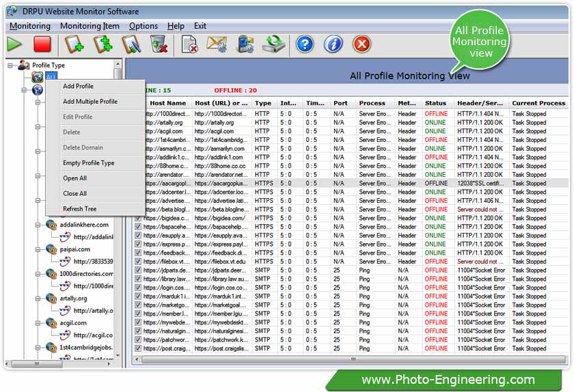Open email settings envelope icon
The width and height of the screenshot is (574, 392).
point(217,44)
